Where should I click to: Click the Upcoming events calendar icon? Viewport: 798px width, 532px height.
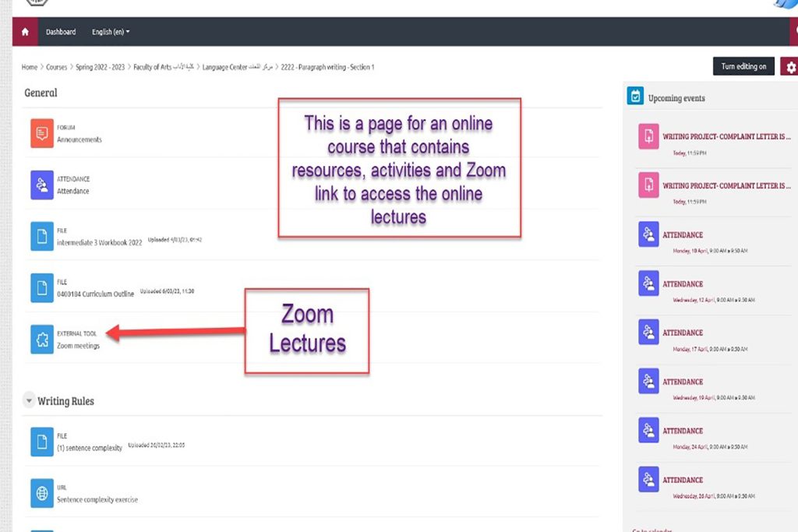635,96
